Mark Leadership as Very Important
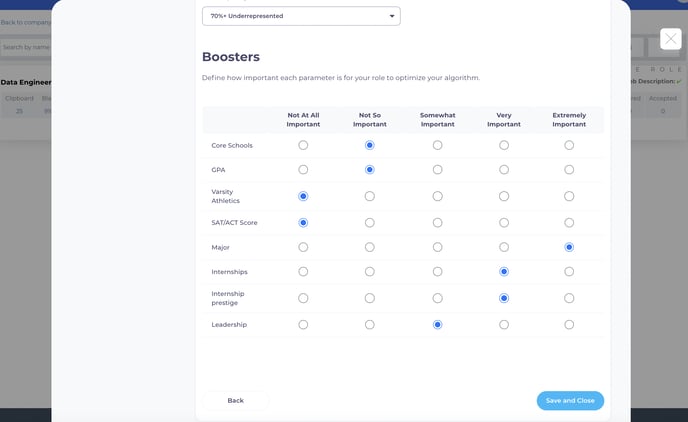The height and width of the screenshot is (422, 688). [504, 324]
